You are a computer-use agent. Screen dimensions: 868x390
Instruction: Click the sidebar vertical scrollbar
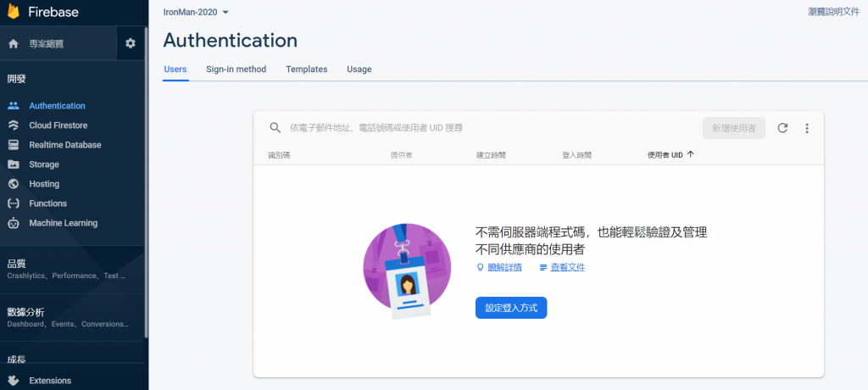[x=146, y=183]
